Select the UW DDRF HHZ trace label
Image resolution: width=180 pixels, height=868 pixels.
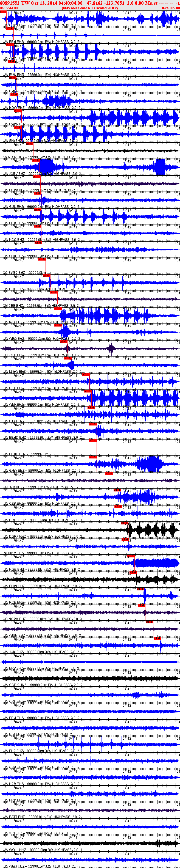coord(42,537)
